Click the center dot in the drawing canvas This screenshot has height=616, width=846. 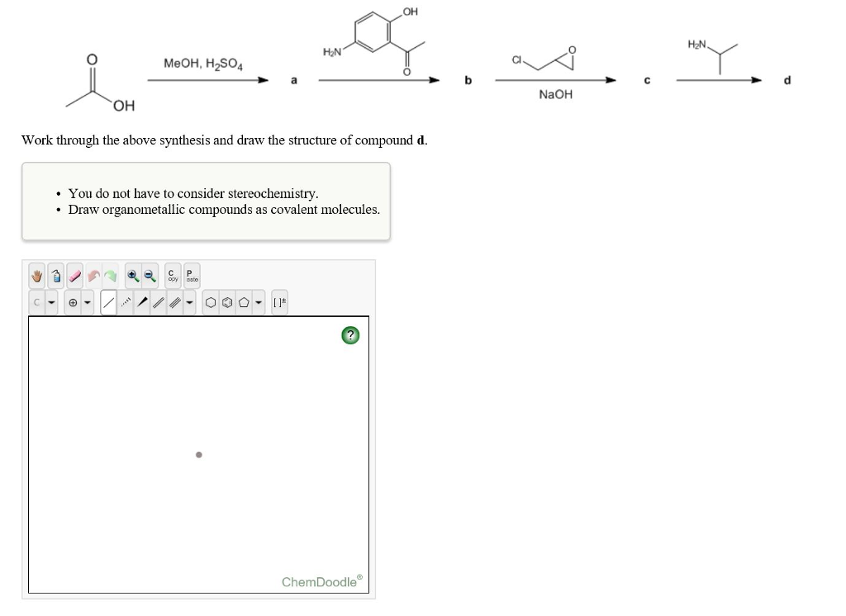coord(198,454)
